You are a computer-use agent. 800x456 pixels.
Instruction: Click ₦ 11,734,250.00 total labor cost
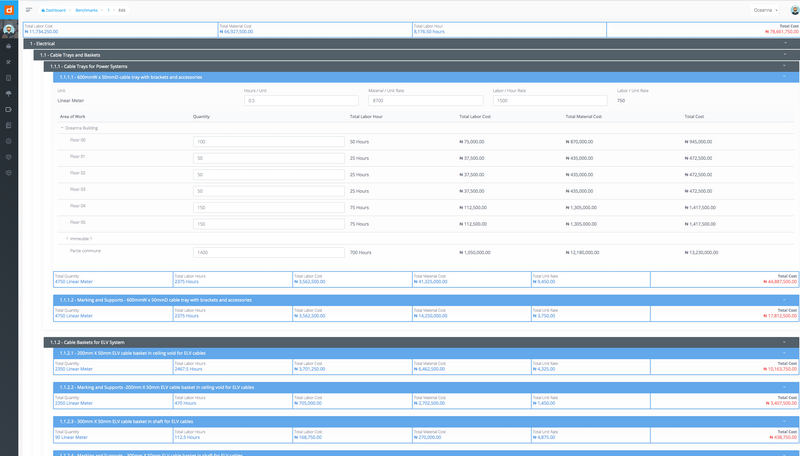(41, 32)
